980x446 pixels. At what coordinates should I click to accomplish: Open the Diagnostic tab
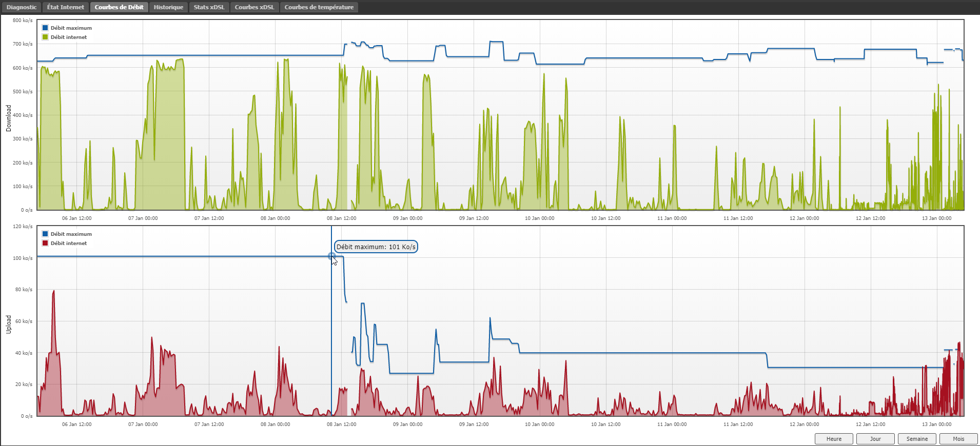click(22, 7)
